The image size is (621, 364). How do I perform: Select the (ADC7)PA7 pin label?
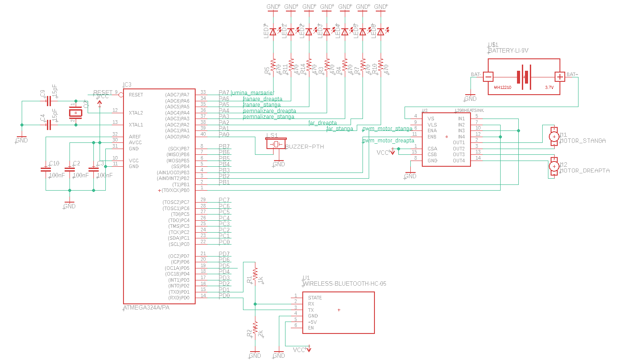(x=177, y=95)
